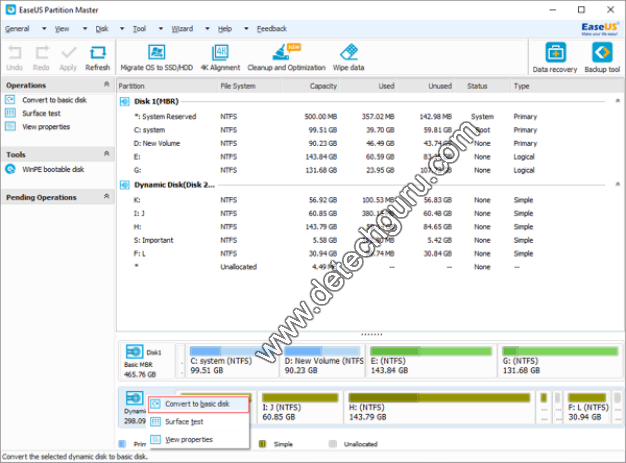
Task: Click the Primary legend color swatch
Action: click(123, 444)
